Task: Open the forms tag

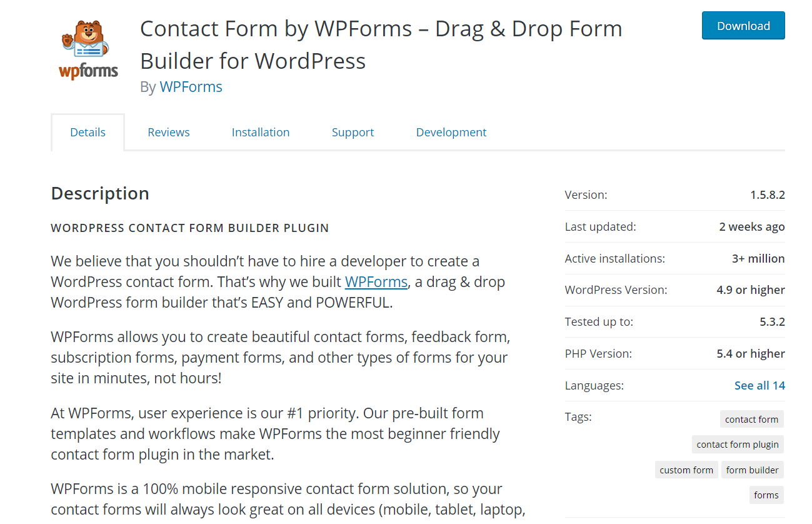Action: (x=766, y=495)
